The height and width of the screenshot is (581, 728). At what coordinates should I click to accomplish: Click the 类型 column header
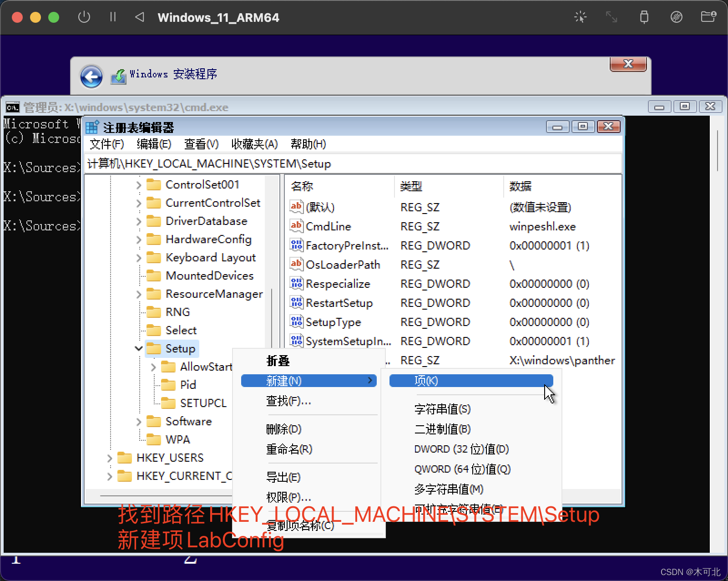click(450, 186)
